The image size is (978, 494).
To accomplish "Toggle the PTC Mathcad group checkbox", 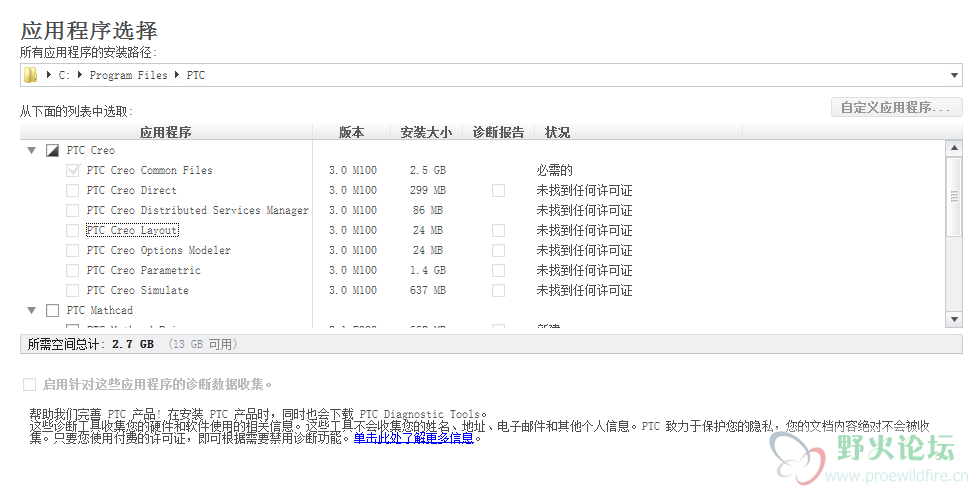I will click(x=53, y=310).
